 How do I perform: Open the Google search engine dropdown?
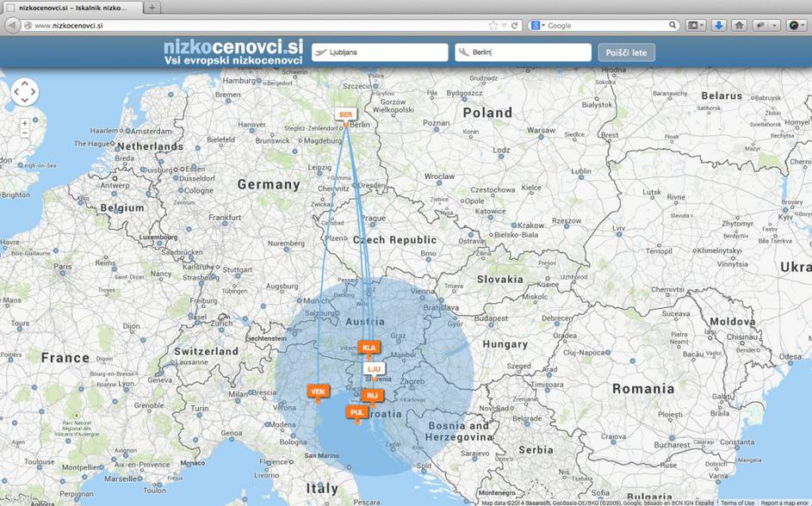click(537, 26)
